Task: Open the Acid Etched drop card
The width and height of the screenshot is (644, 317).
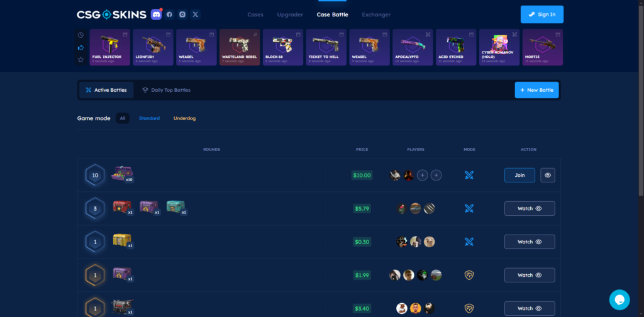Action: pyautogui.click(x=456, y=47)
